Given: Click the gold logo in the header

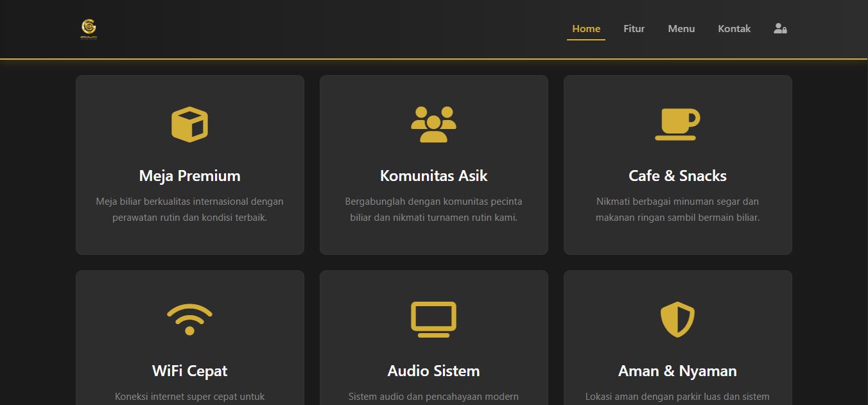Looking at the screenshot, I should [x=89, y=28].
